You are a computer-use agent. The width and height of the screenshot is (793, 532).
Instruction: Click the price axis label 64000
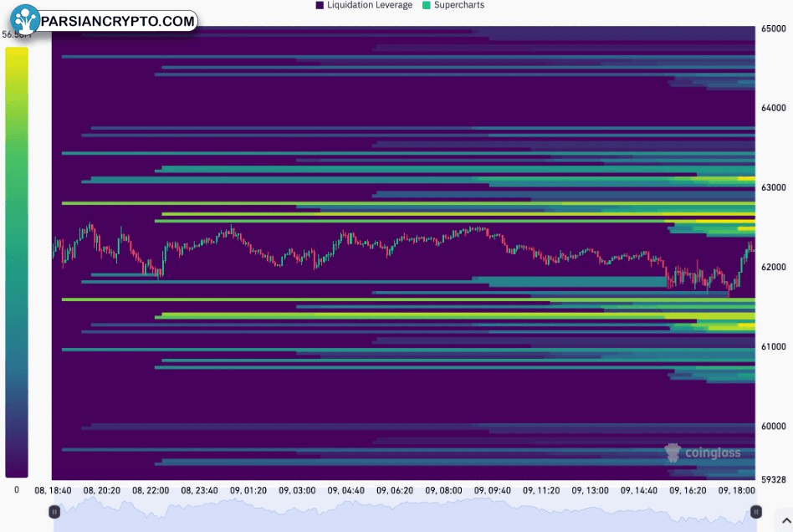coord(773,108)
